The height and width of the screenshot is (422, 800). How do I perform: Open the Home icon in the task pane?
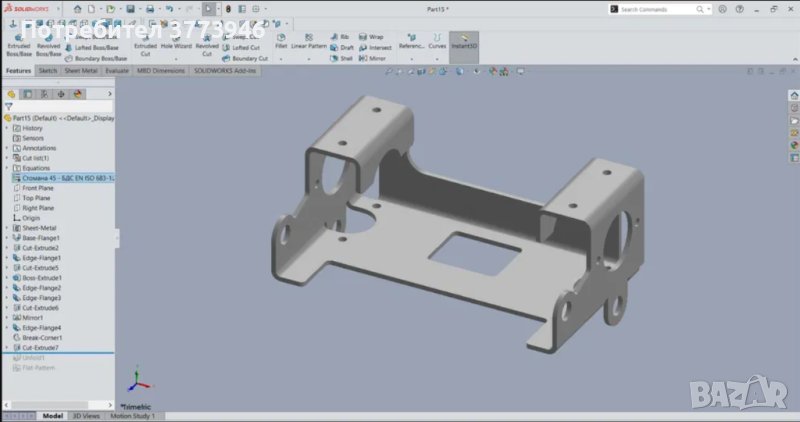click(794, 94)
